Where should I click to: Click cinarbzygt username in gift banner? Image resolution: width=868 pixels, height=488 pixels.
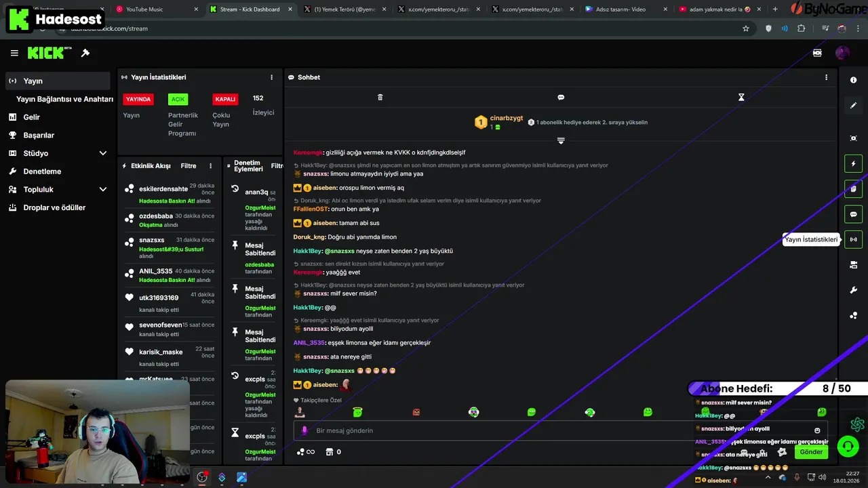click(x=507, y=118)
